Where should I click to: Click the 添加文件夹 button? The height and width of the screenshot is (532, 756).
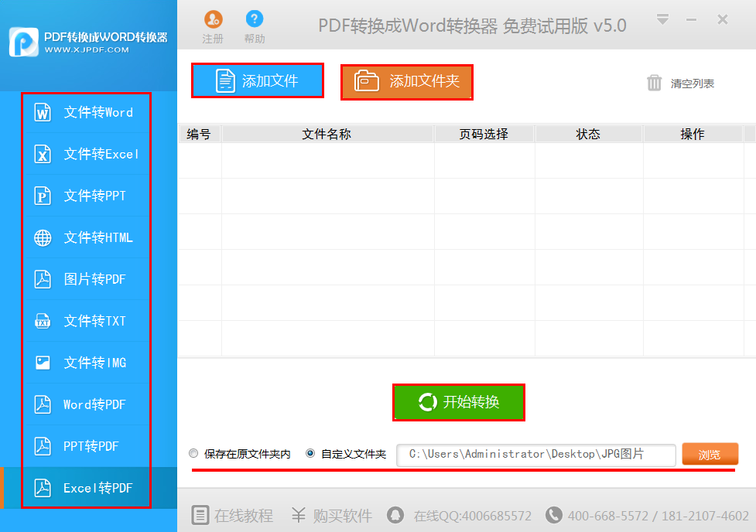tap(407, 82)
